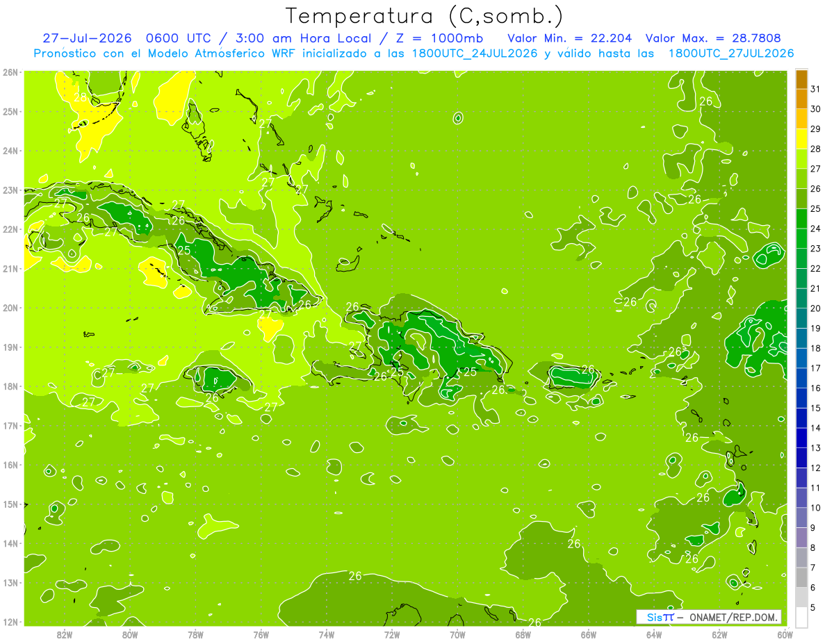Click the valid-until time '1800UTC_27JUL2026'
834x644 pixels.
730,53
